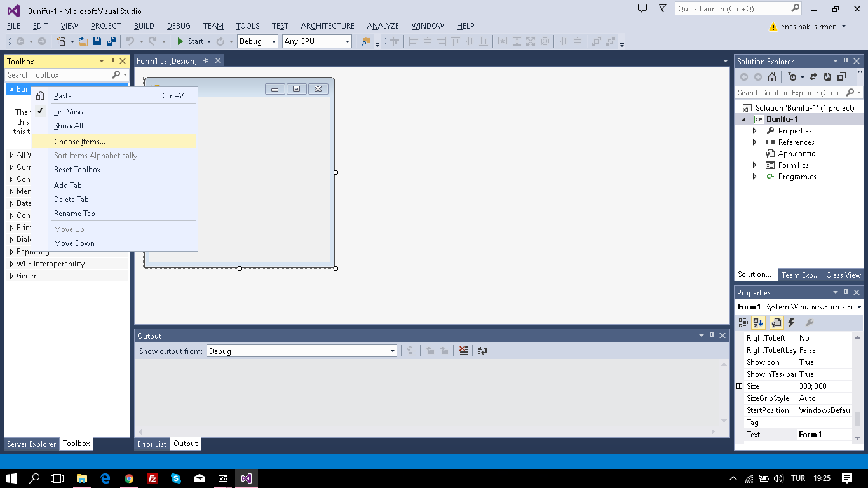Click the Save toolbar icon
The height and width of the screenshot is (488, 868).
pyautogui.click(x=97, y=41)
